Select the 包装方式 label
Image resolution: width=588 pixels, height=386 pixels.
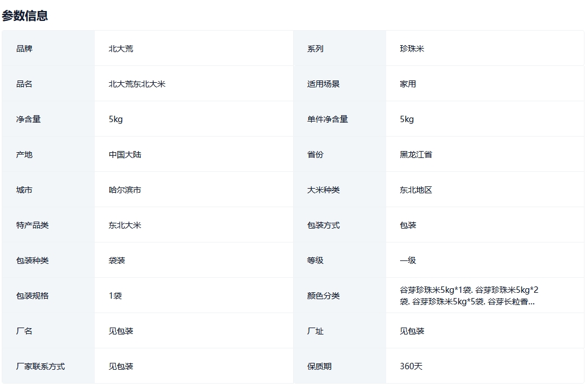pyautogui.click(x=323, y=225)
